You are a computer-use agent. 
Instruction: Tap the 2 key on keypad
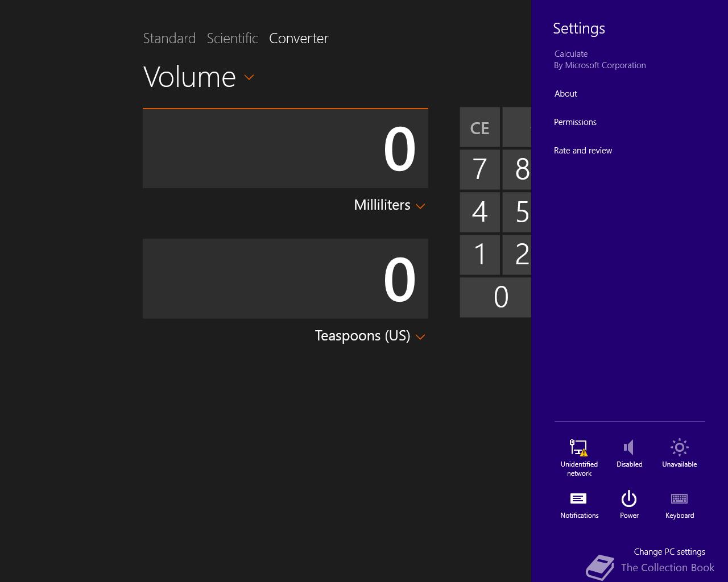tap(517, 255)
